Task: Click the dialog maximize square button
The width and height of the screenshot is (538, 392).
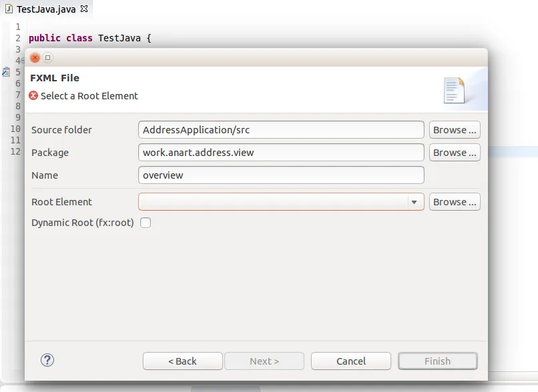Action: 47,57
